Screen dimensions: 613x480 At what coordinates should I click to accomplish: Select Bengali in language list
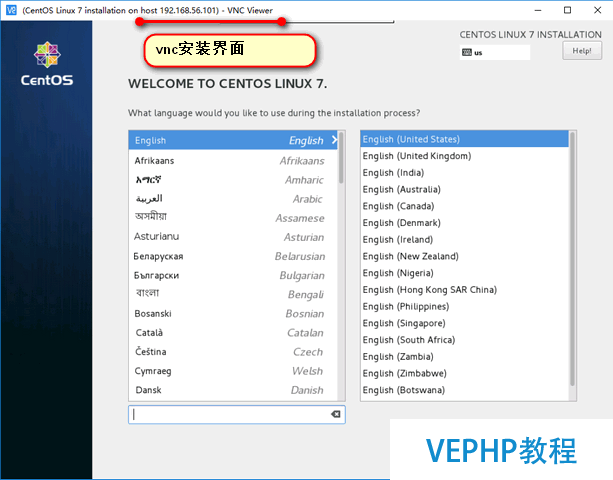[233, 294]
